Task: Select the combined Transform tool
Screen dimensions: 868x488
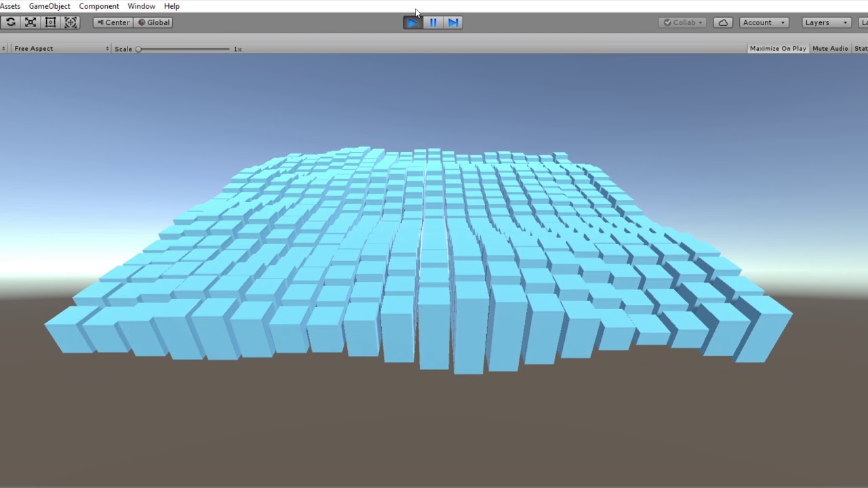Action: (x=71, y=22)
